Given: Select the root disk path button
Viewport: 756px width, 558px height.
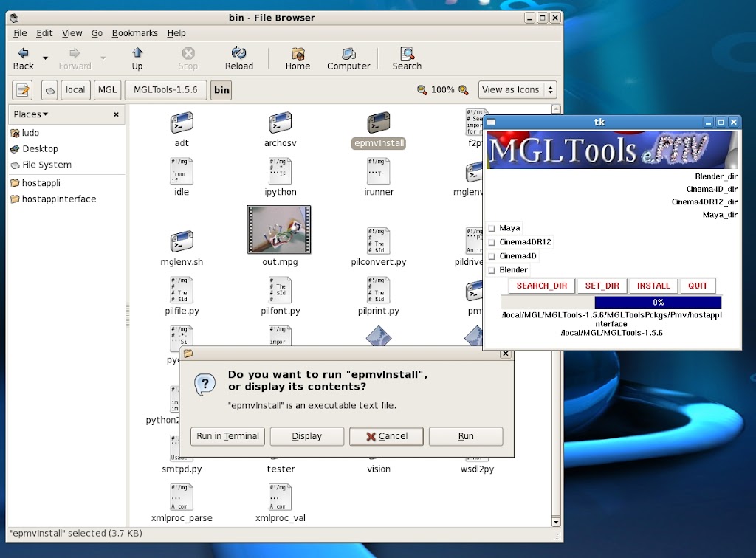Looking at the screenshot, I should (x=49, y=90).
